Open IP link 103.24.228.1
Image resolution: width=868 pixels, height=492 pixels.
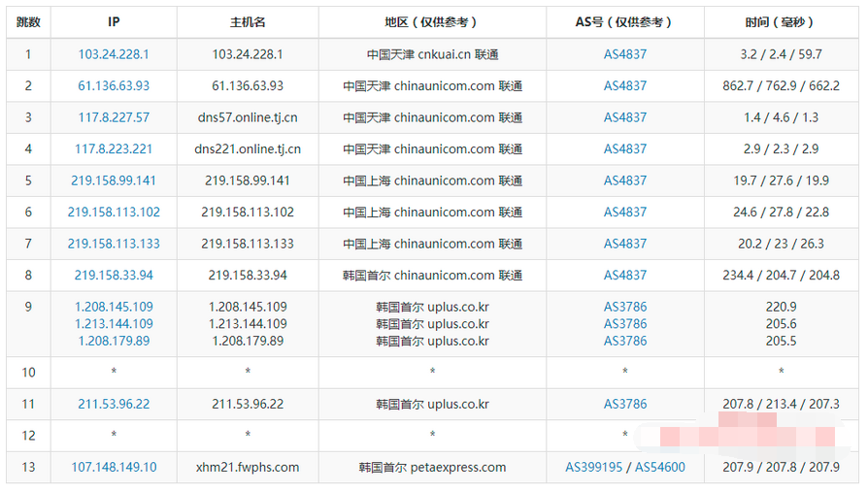coord(114,54)
